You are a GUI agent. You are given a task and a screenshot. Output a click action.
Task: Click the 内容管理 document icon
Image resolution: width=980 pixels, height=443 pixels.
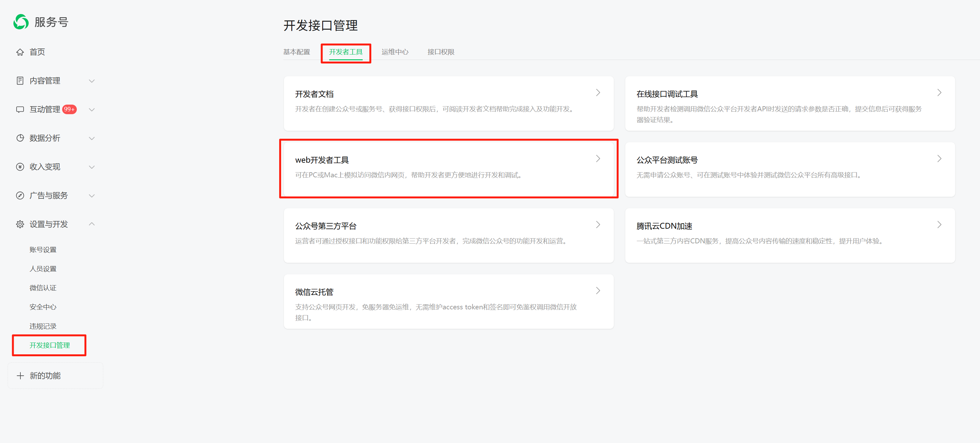click(x=20, y=81)
